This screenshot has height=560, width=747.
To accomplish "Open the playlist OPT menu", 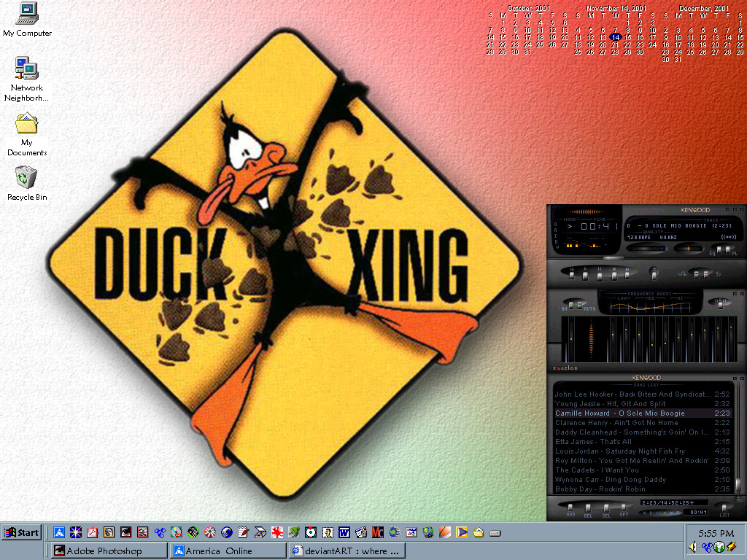I will [624, 508].
